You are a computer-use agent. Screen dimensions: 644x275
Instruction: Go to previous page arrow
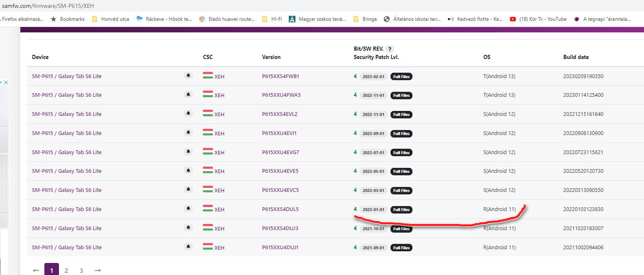[36, 270]
